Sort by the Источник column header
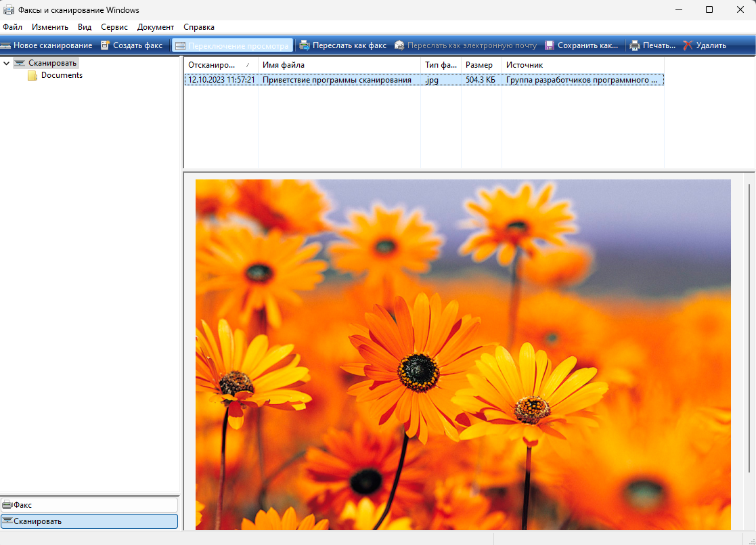 click(583, 64)
